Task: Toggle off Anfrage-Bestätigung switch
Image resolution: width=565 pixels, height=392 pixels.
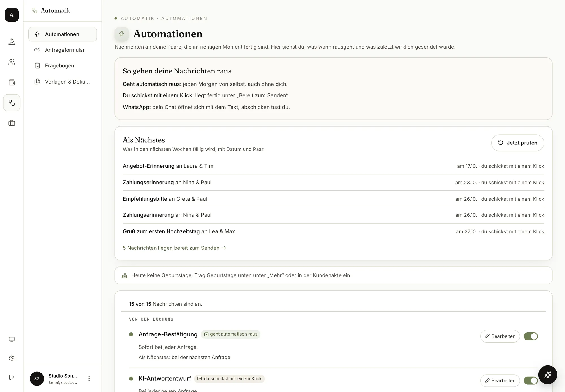Action: (531, 336)
